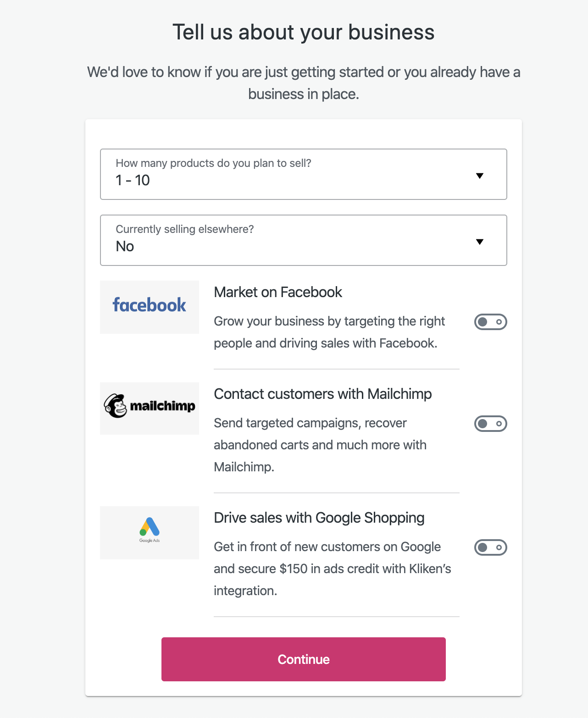Viewport: 588px width, 718px height.
Task: Open the 'No' selling elsewhere field
Action: click(x=304, y=240)
